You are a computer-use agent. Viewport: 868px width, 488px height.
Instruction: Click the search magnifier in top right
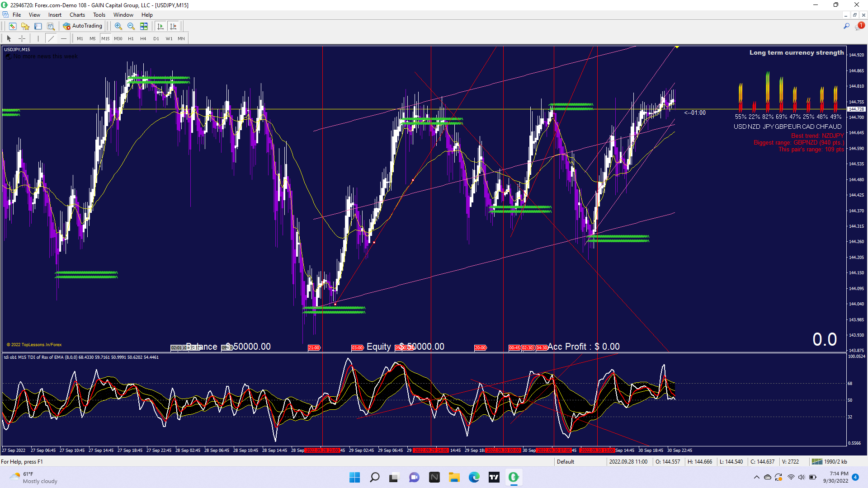[846, 26]
